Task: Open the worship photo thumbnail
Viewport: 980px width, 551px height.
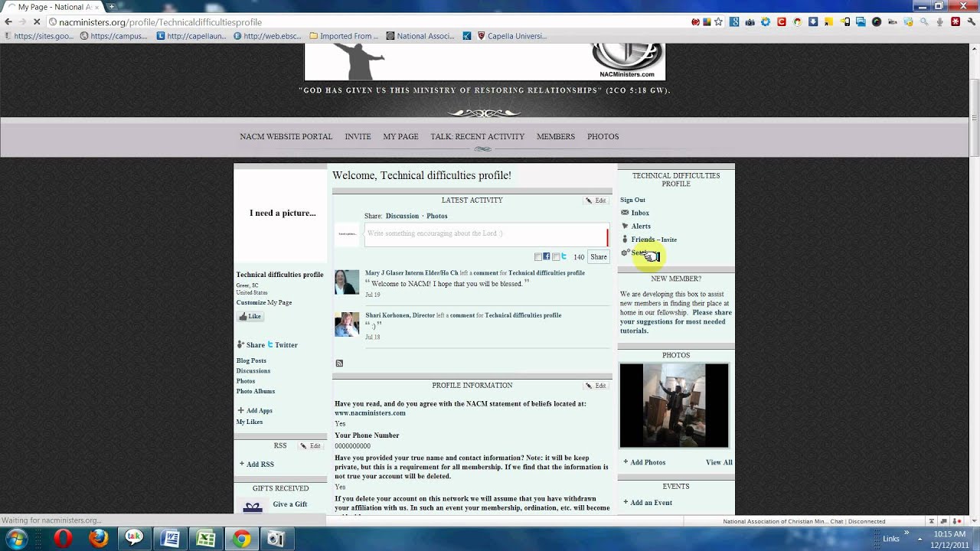Action: [674, 406]
